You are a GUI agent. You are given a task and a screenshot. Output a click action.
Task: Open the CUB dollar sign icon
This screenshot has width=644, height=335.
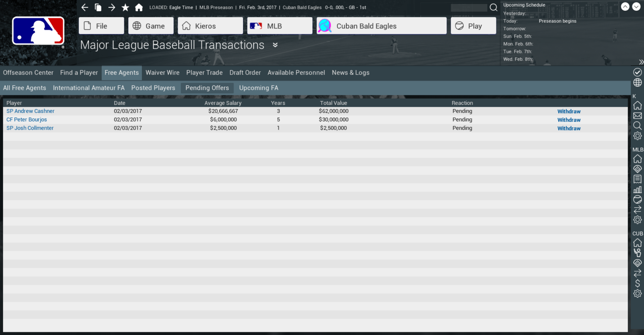[x=637, y=283]
